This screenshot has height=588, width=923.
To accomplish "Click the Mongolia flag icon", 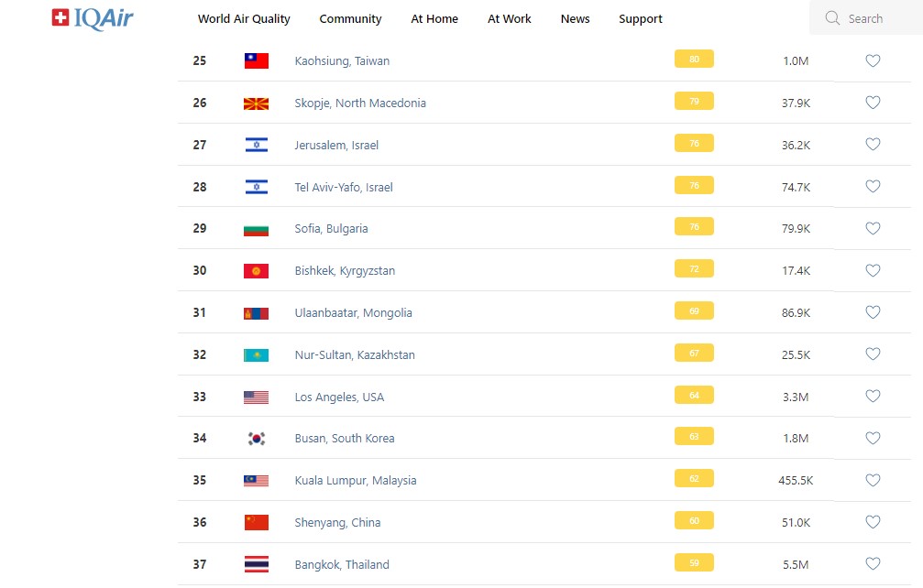I will [256, 313].
